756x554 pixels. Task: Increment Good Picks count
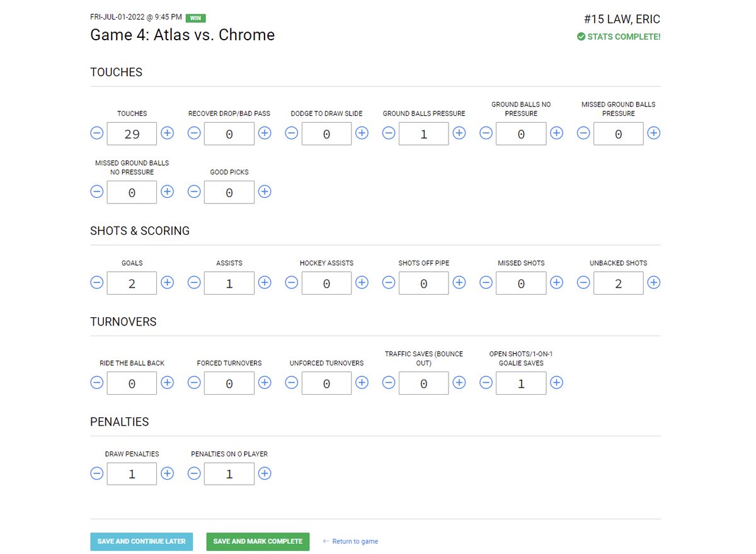pyautogui.click(x=265, y=191)
